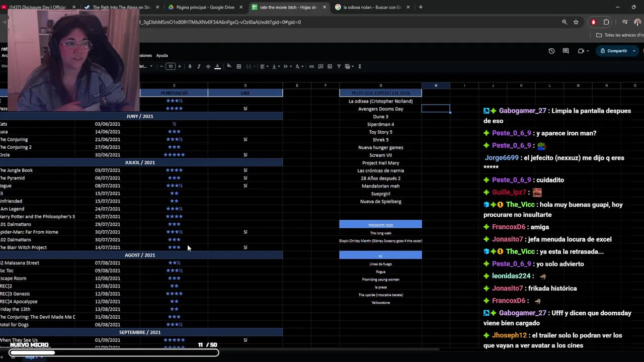Open the Ayuda menu
This screenshot has height=362, width=644.
tap(162, 55)
